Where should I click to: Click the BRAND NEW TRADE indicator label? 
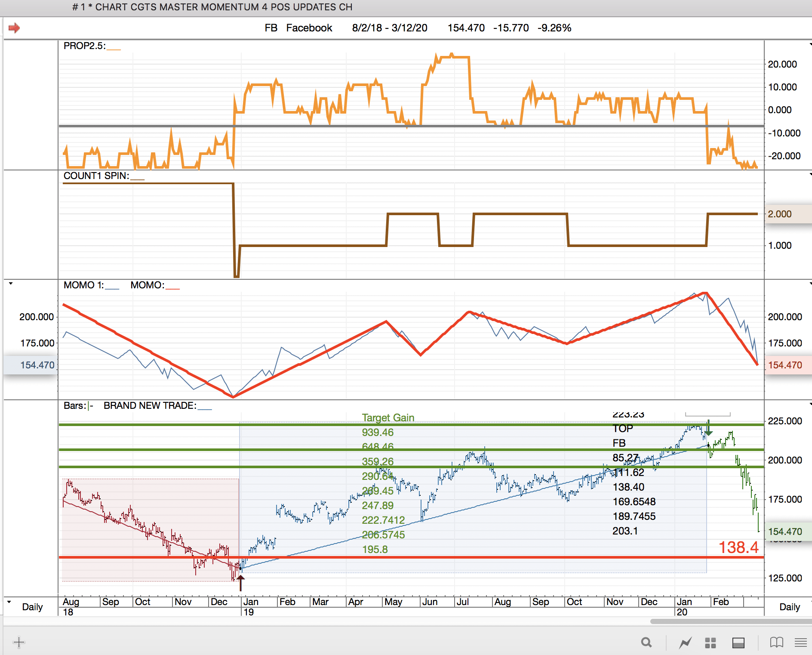(150, 405)
